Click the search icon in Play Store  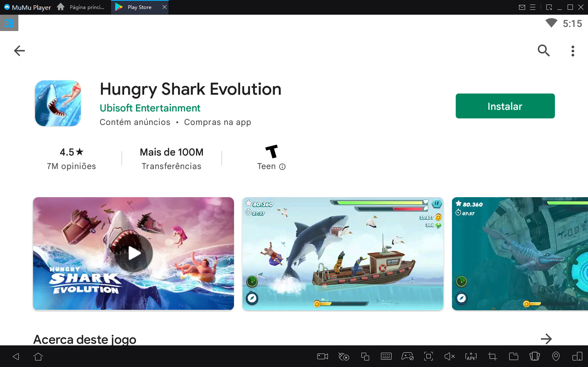click(543, 51)
